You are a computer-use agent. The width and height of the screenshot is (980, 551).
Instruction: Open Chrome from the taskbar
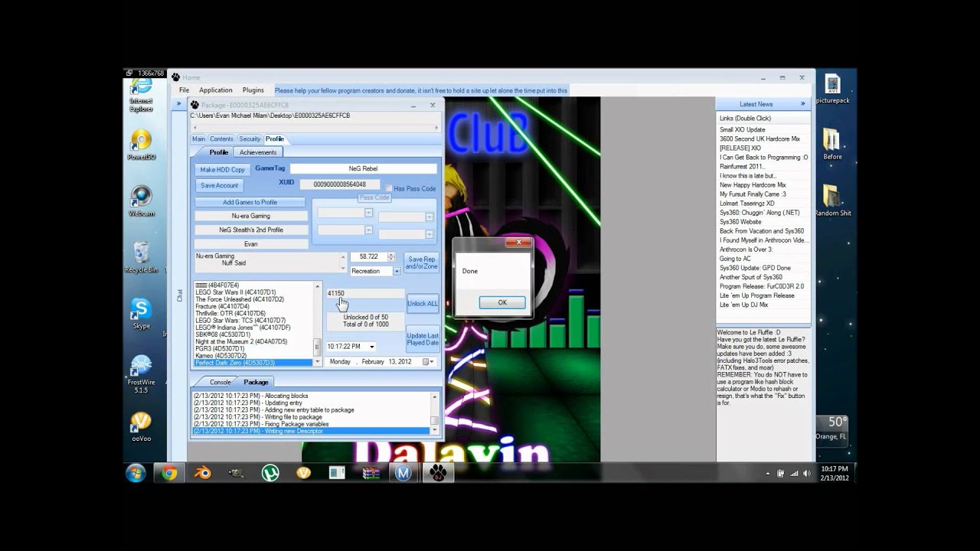169,473
